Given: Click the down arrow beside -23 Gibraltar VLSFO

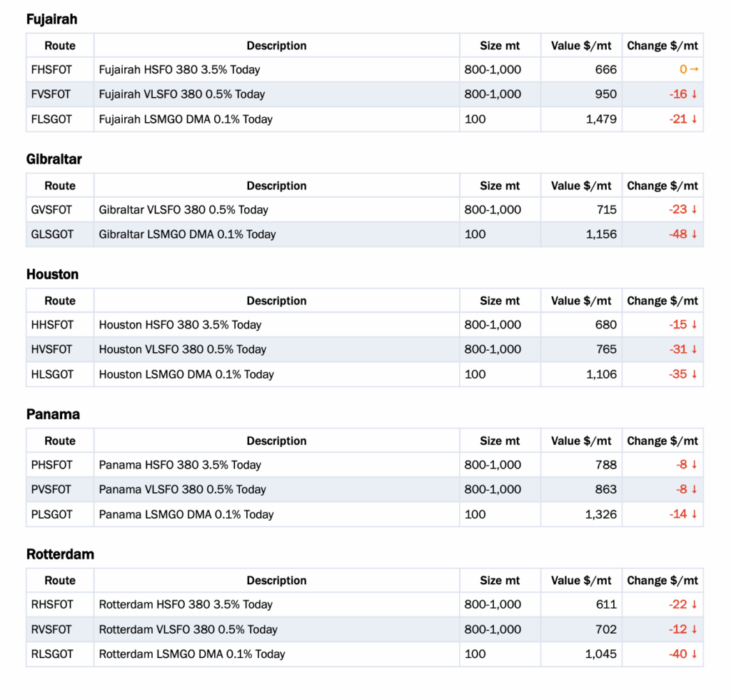Looking at the screenshot, I should click(x=694, y=209).
